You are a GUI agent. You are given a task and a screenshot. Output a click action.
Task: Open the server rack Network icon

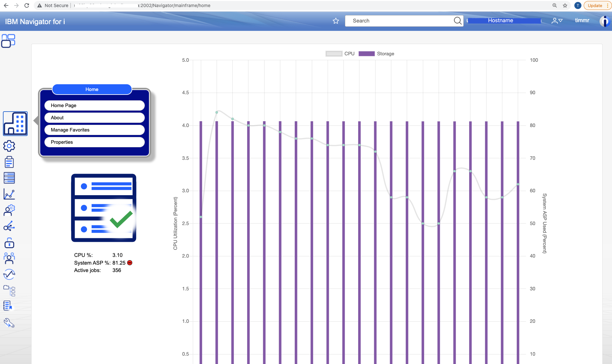tap(9, 178)
